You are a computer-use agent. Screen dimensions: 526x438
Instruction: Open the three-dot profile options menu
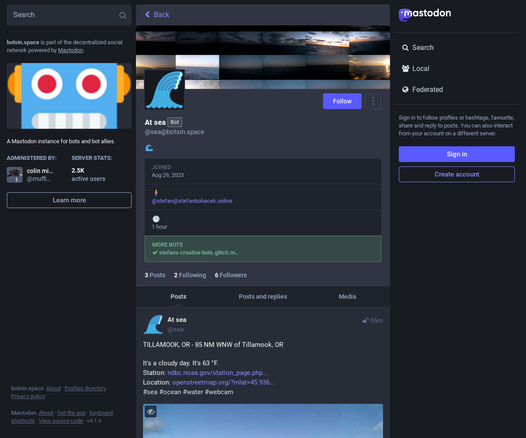(x=373, y=101)
